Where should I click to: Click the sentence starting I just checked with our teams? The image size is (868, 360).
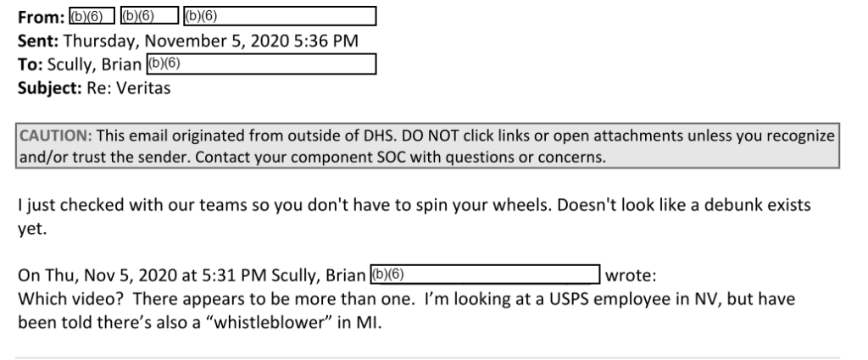pos(285,205)
